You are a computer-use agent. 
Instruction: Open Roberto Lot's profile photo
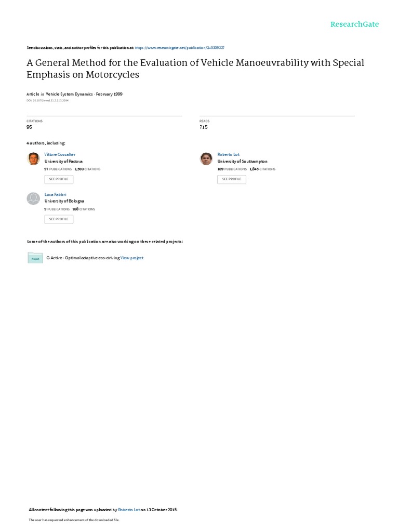[x=206, y=158]
